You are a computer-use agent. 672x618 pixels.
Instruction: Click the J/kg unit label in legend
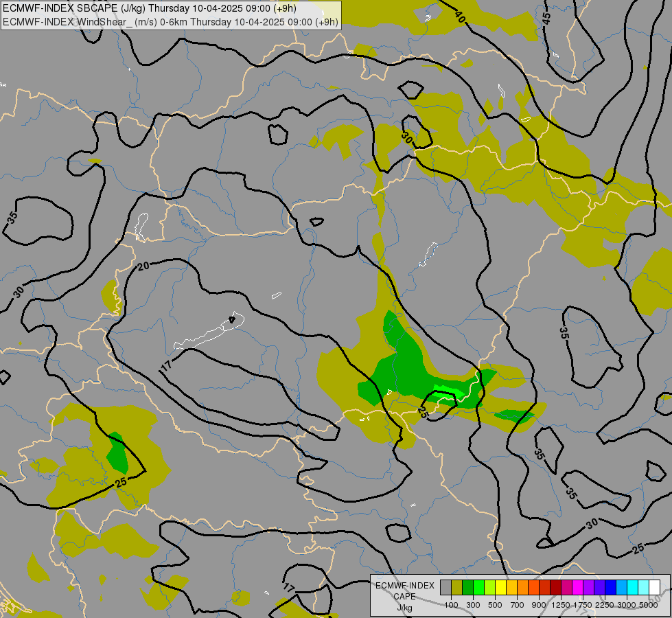tap(404, 608)
